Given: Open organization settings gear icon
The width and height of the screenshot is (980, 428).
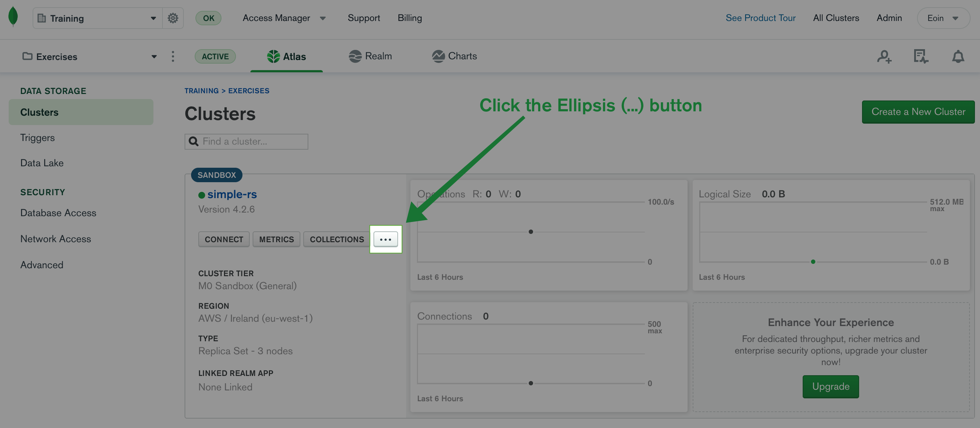Looking at the screenshot, I should (173, 18).
